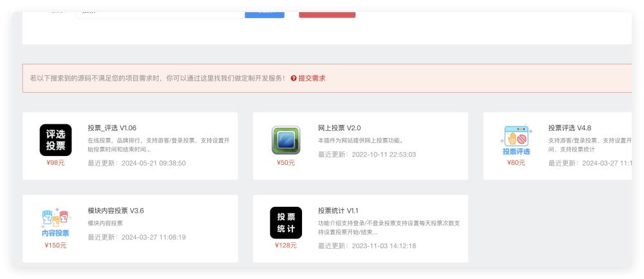Open the 内容投票 raised fists icon
The width and height of the screenshot is (644, 279).
pos(55,223)
